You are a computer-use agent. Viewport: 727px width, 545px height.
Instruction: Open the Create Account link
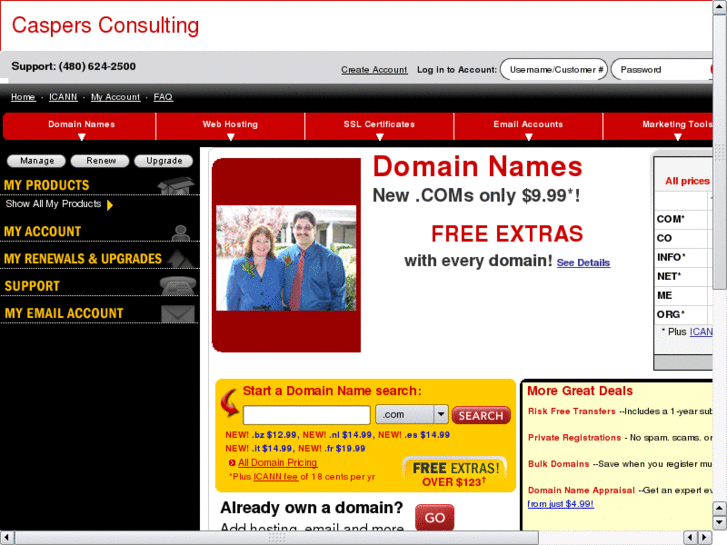coord(374,70)
